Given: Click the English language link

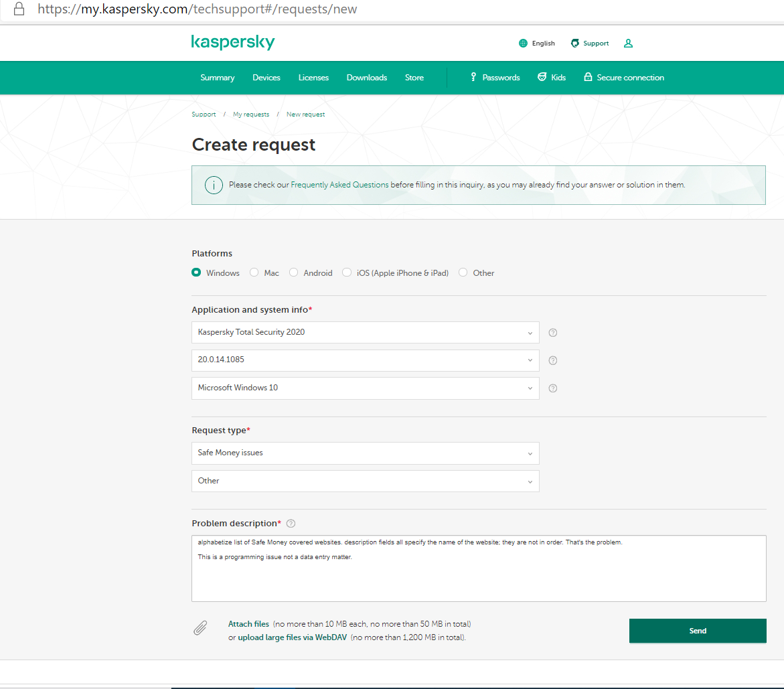Looking at the screenshot, I should 544,44.
